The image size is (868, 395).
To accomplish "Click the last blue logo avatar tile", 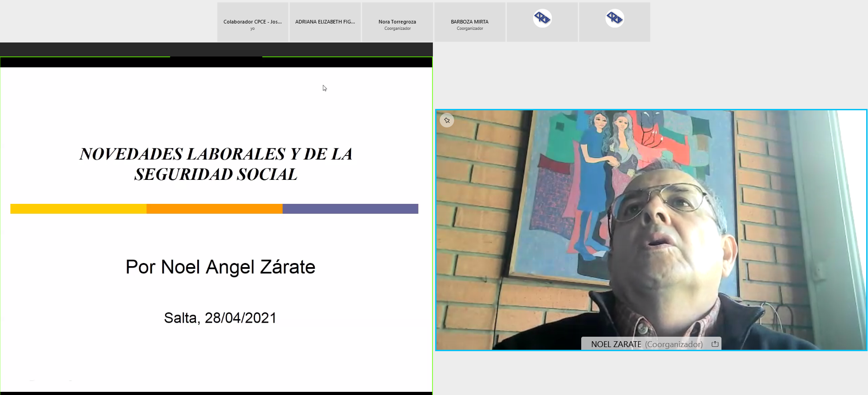I will [x=615, y=22].
